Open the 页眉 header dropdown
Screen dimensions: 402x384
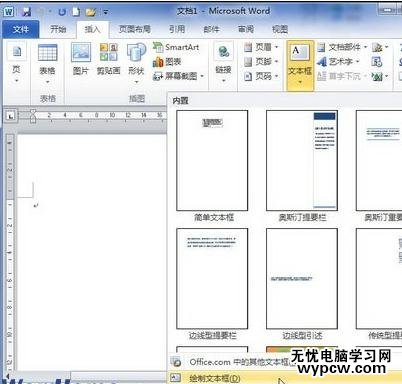[x=261, y=47]
